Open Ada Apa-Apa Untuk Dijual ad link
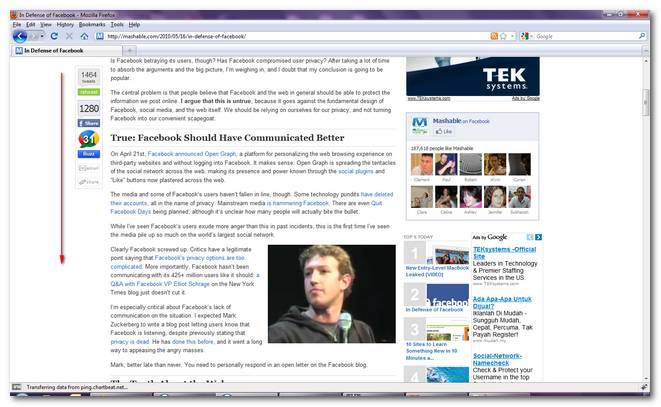661x407 pixels. (x=502, y=302)
